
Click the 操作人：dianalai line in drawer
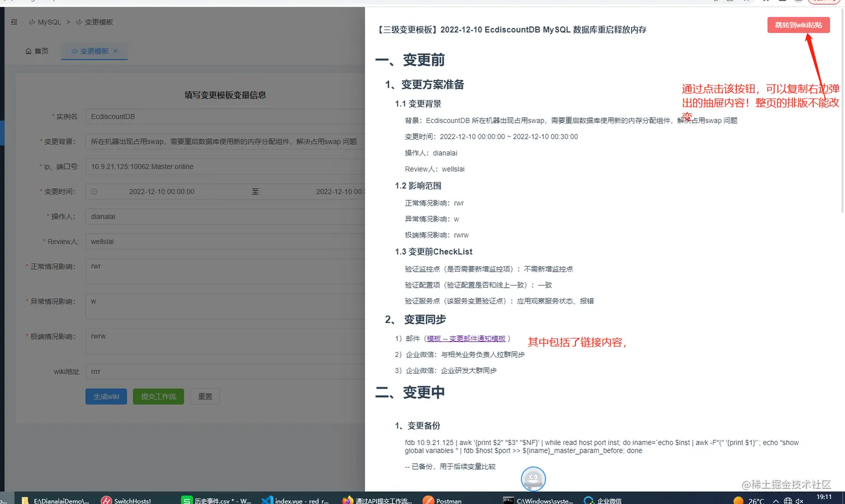click(x=431, y=153)
